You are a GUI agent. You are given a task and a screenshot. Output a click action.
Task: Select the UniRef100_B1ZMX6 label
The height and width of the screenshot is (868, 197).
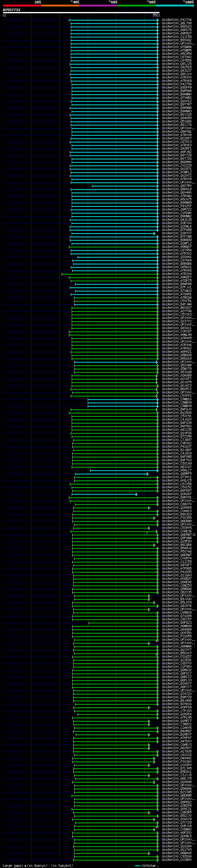[x=176, y=413]
